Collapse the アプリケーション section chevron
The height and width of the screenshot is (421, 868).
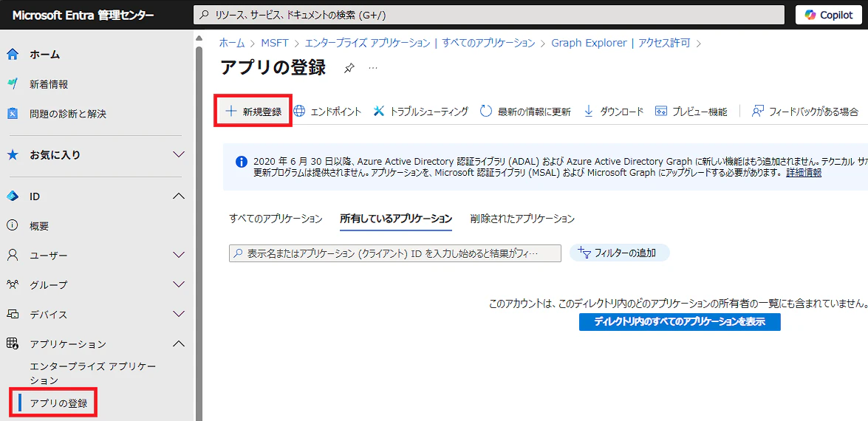coord(178,344)
